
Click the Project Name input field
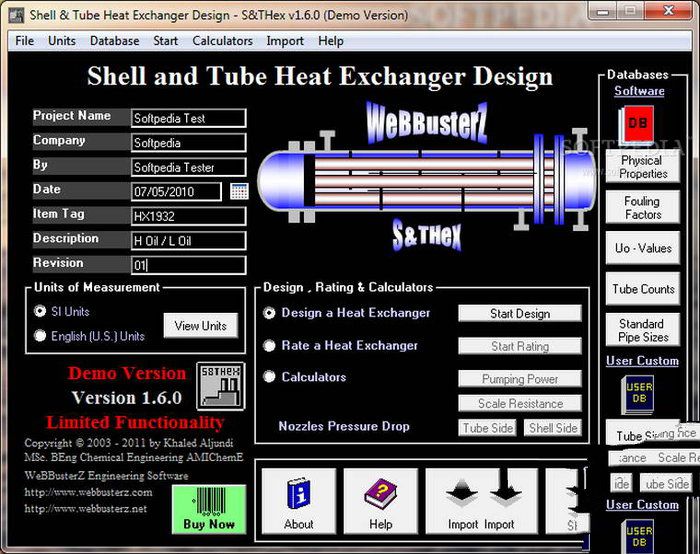coord(188,118)
